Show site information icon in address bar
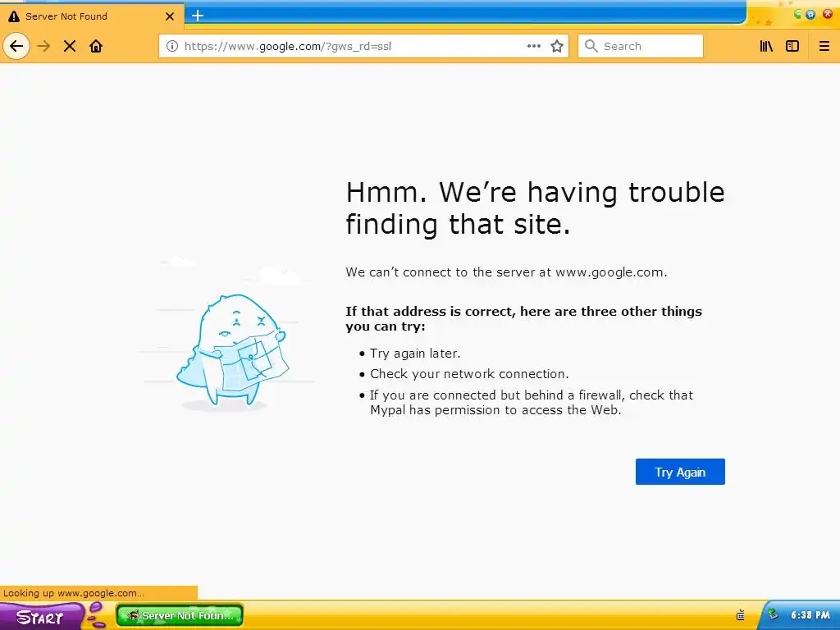Viewport: 840px width, 630px height. (172, 46)
